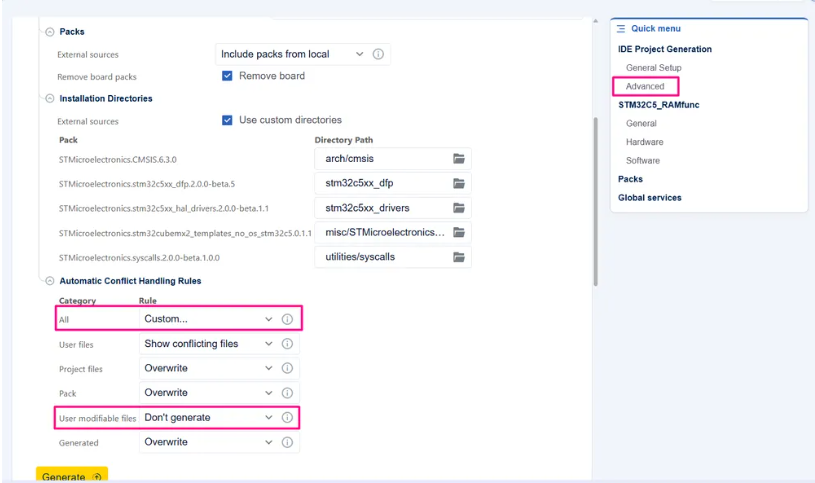Screen dimensions: 815x483
Task: Select Advanced in Quick menu
Action: 645,86
